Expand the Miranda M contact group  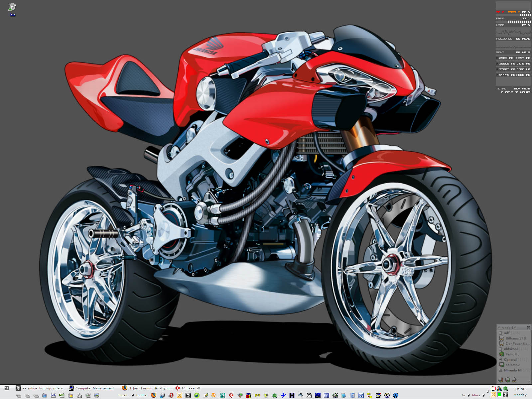500,370
